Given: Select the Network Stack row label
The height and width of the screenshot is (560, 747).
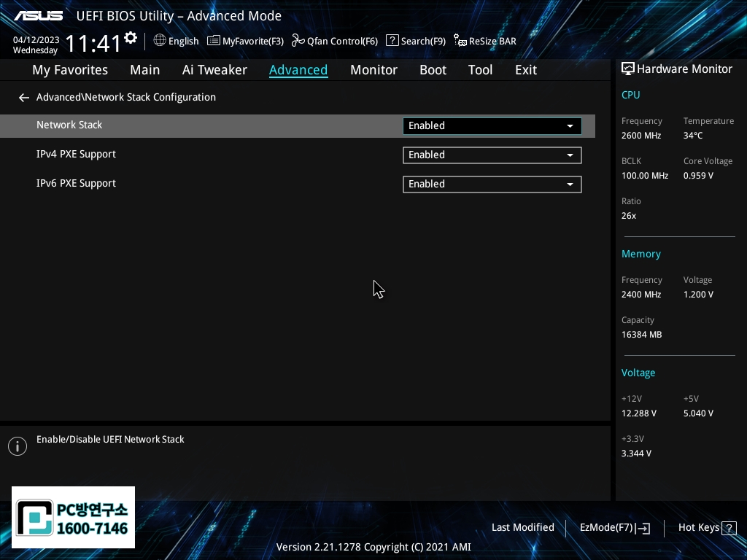Looking at the screenshot, I should pos(69,125).
